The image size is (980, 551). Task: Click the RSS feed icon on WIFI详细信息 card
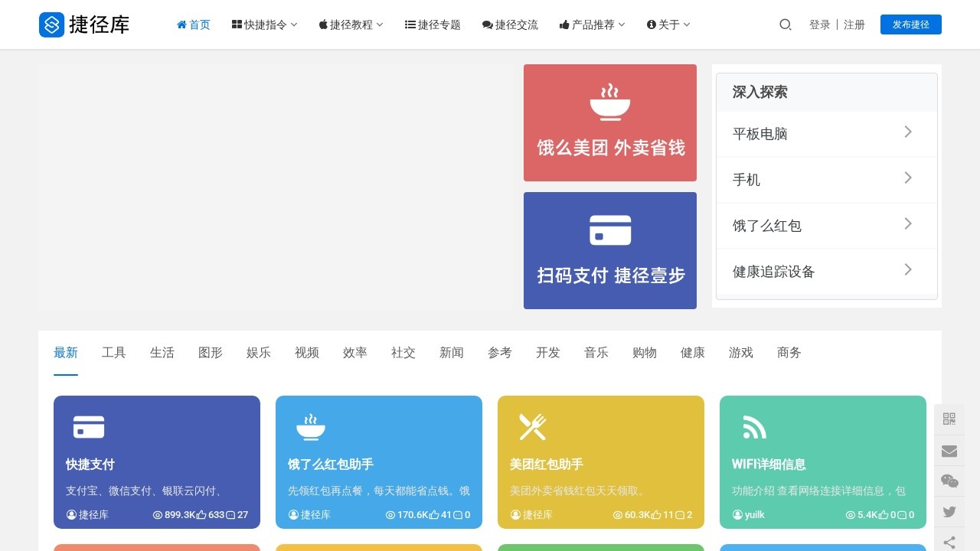(754, 427)
